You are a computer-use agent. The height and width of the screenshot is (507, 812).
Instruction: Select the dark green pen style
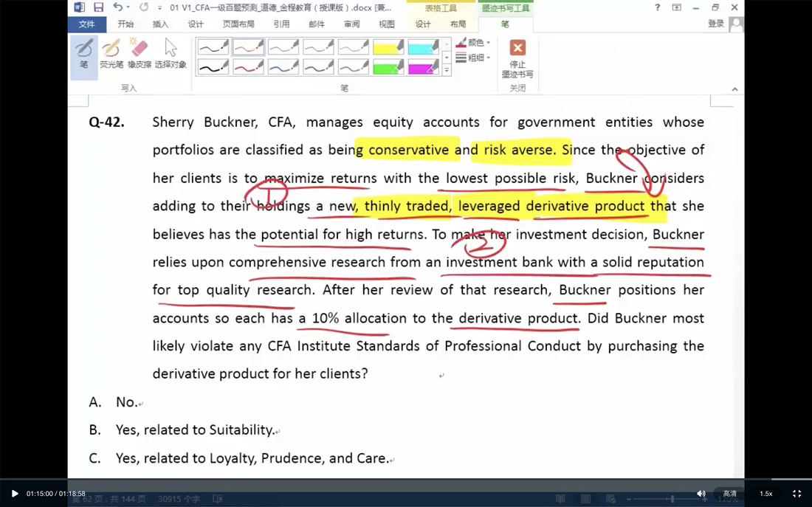pos(318,67)
